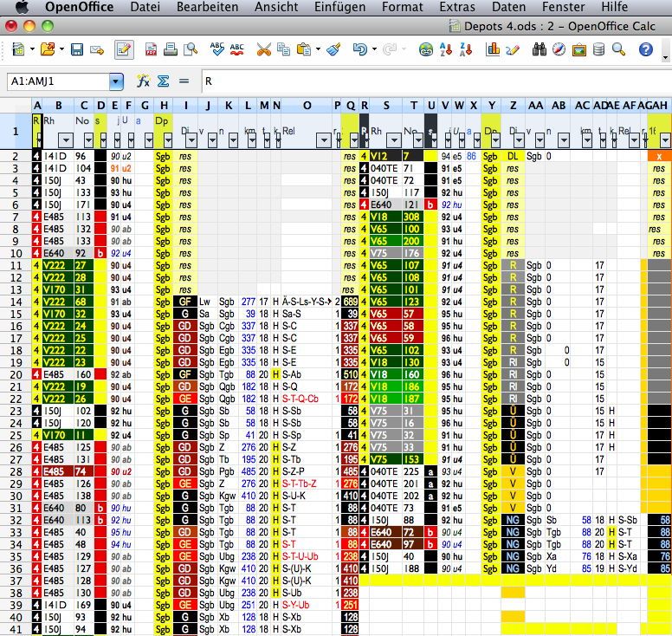The image size is (672, 636).
Task: Open the Format menu
Action: 403,7
